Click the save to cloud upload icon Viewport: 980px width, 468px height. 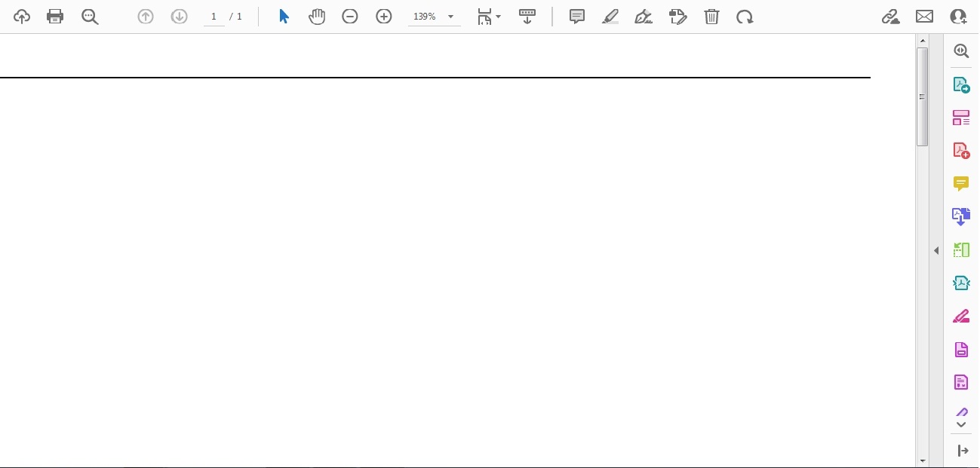pyautogui.click(x=22, y=17)
